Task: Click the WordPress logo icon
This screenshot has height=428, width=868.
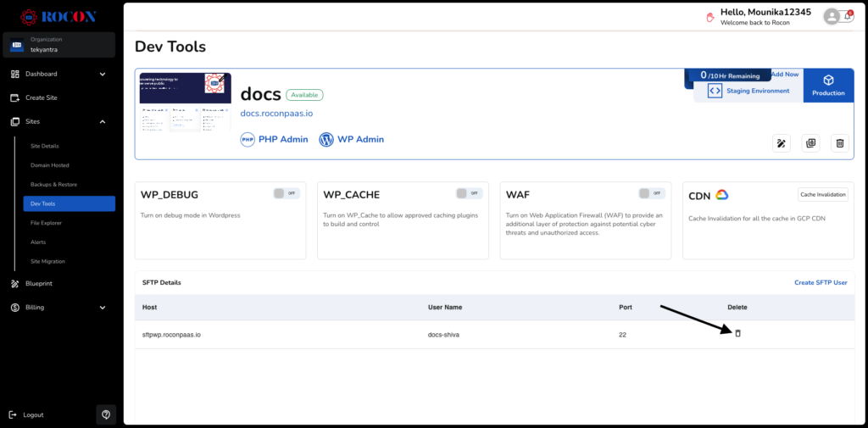Action: coord(326,140)
